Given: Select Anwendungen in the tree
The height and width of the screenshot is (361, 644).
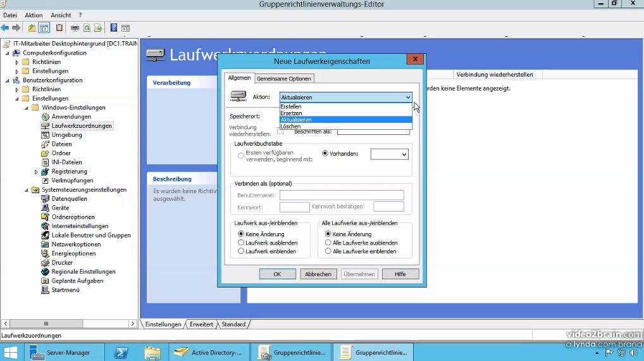Looking at the screenshot, I should point(71,117).
